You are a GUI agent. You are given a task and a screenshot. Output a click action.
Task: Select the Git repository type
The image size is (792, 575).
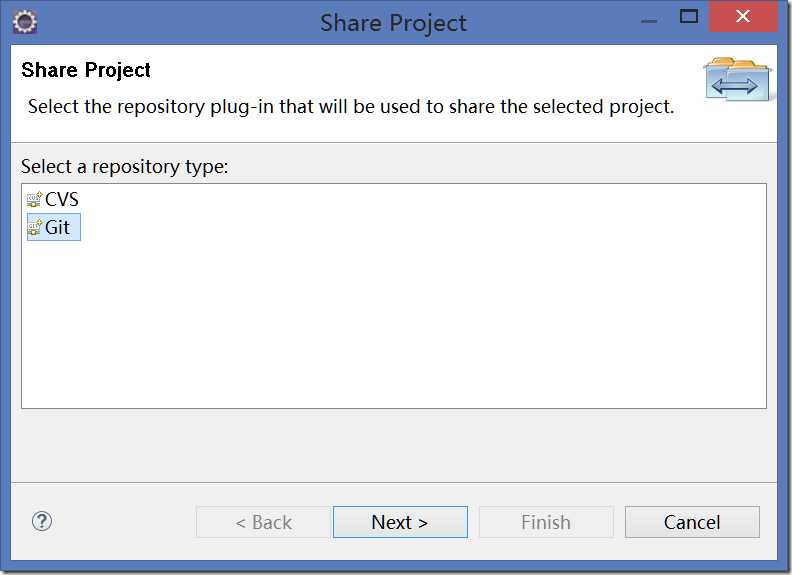pos(58,228)
